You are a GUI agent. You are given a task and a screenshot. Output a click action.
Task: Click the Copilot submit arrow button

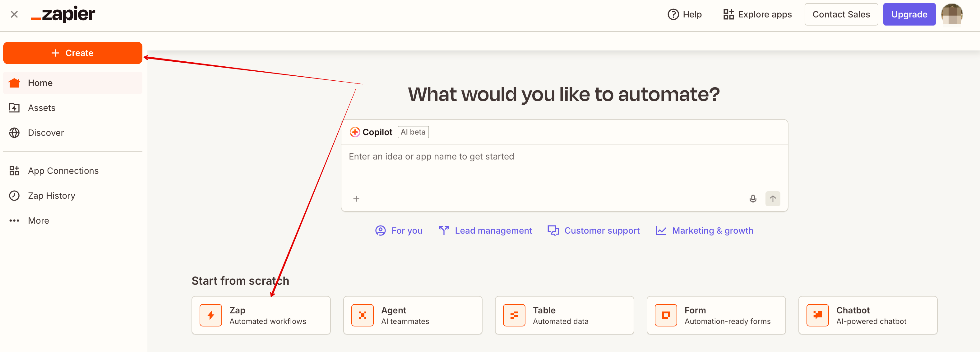(x=772, y=198)
